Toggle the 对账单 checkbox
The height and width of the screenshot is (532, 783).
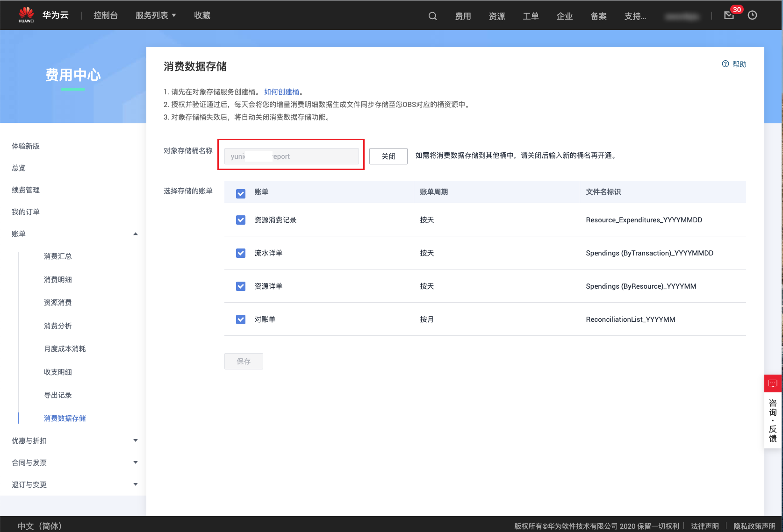tap(241, 319)
